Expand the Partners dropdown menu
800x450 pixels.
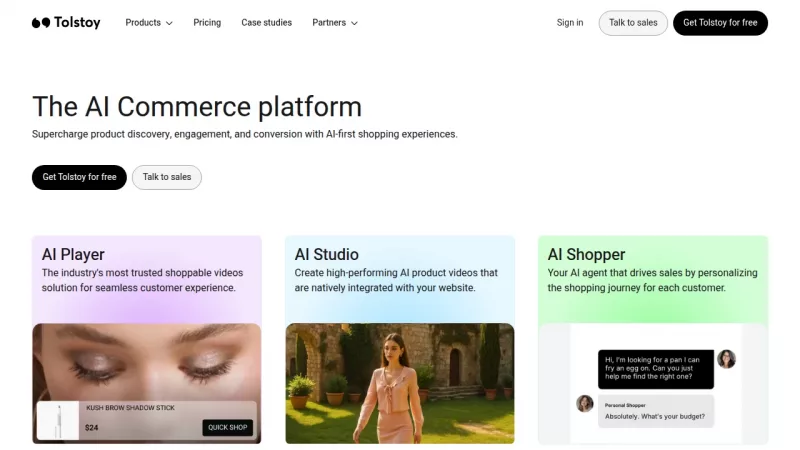[334, 23]
